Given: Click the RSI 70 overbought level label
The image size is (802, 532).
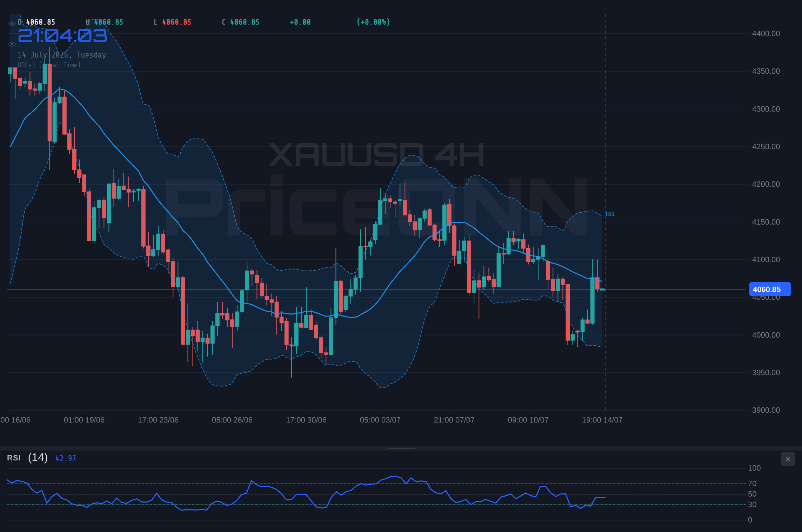Looking at the screenshot, I should point(752,484).
